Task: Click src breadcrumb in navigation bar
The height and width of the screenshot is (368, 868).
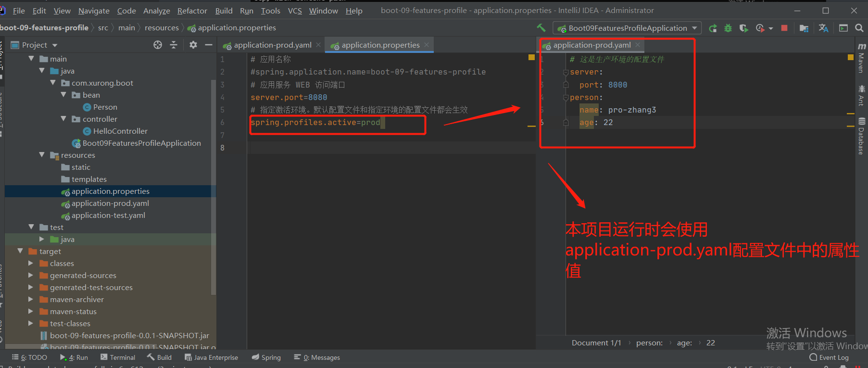Action: [x=103, y=28]
